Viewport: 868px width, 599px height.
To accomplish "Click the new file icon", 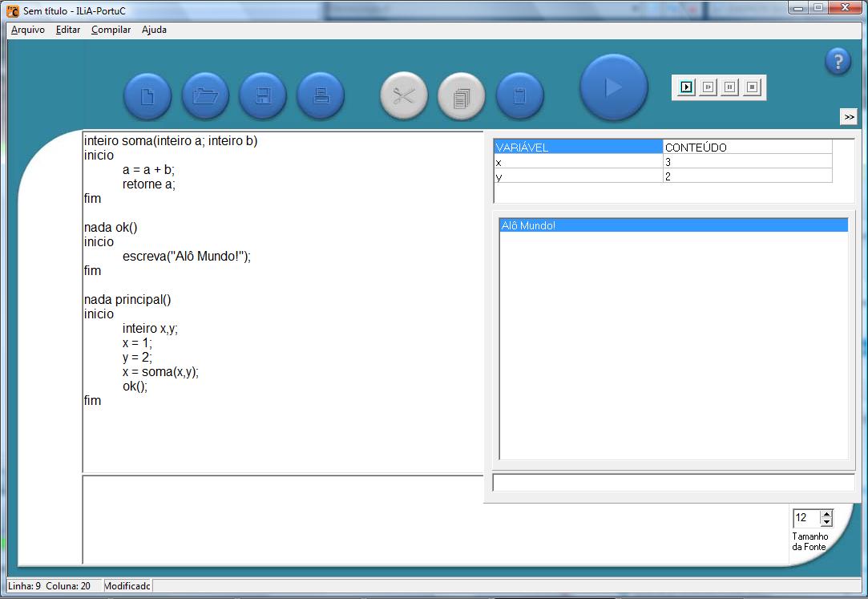I will coord(147,96).
